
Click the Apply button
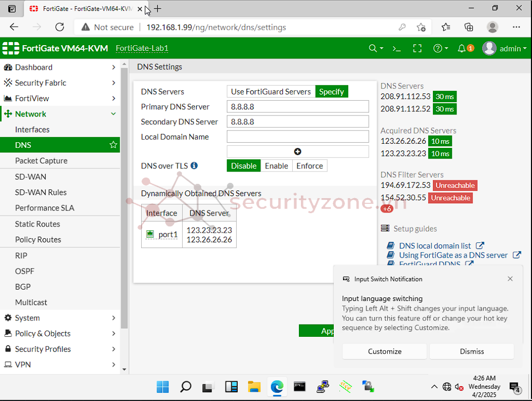(316, 331)
